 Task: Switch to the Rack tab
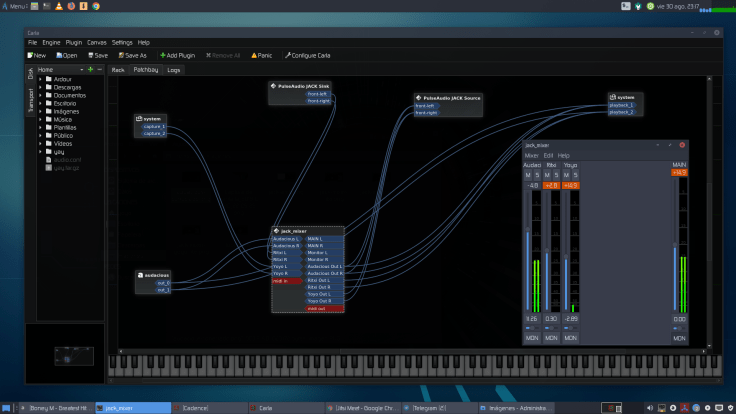(118, 70)
